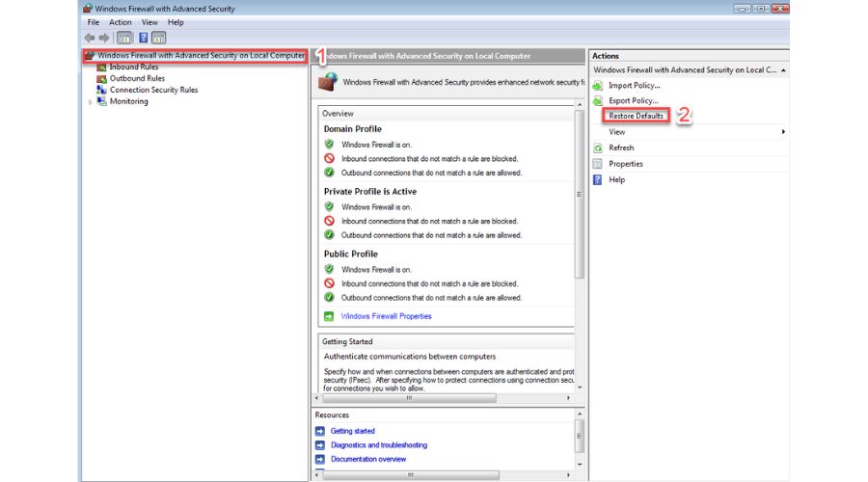Collapse the Actions section header arrow
This screenshot has width=868, height=482.
783,70
